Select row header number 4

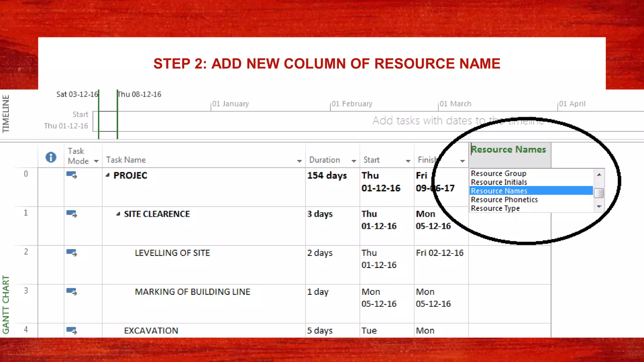[26, 329]
